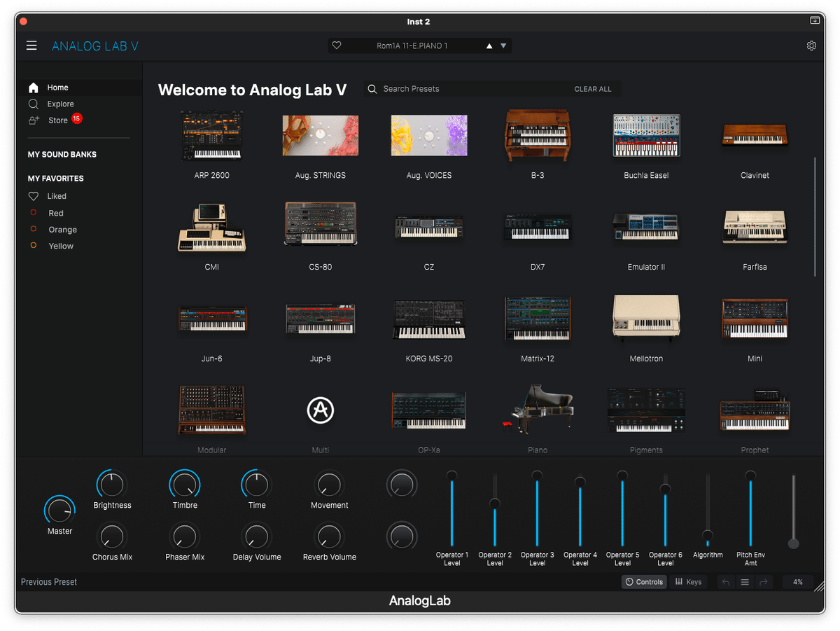Undo using the left arrow icon

[726, 582]
